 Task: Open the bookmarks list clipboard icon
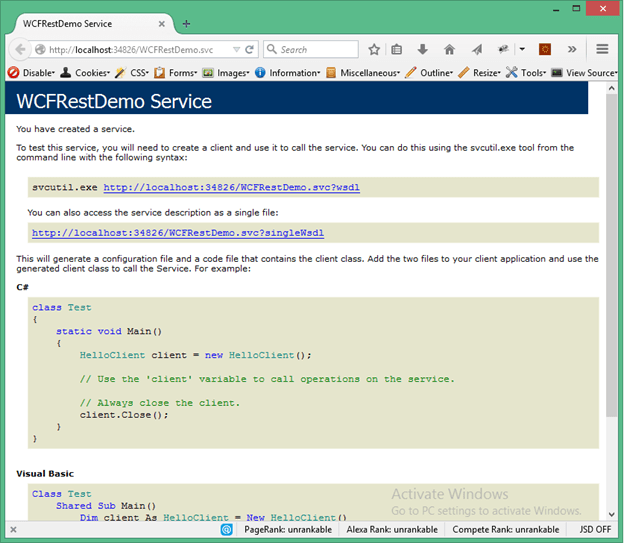396,49
